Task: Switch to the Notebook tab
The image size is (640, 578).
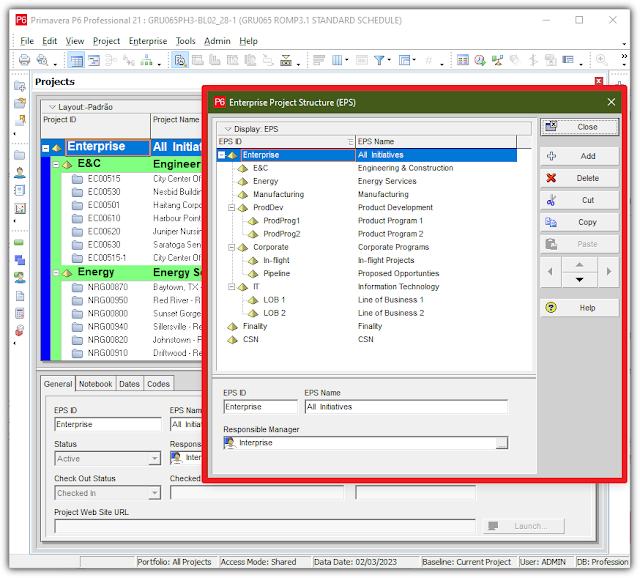Action: coord(96,384)
